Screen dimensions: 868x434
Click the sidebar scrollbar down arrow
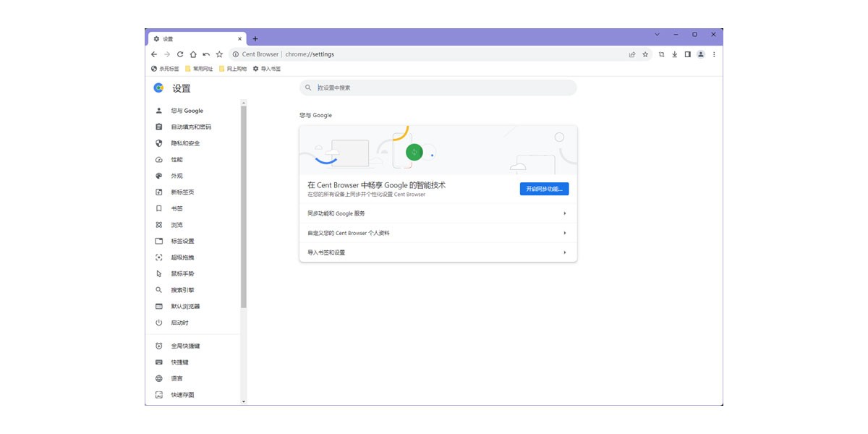(244, 401)
